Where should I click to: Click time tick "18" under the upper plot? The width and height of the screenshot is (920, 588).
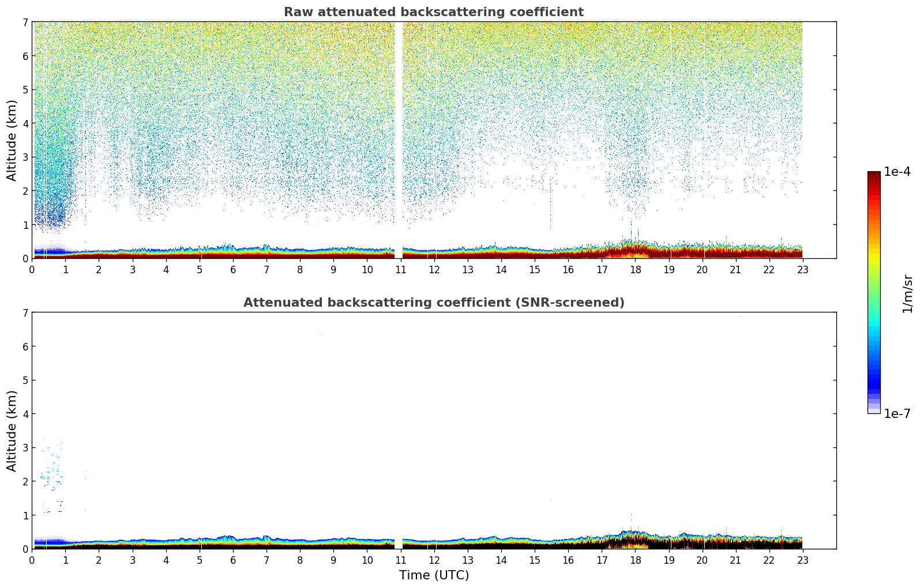(635, 269)
